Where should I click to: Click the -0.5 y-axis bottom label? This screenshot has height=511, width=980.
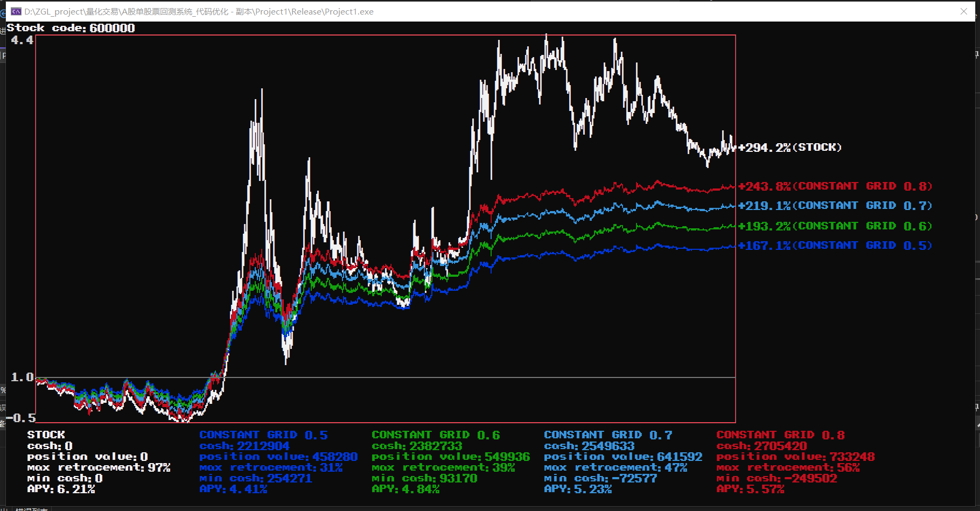point(21,418)
